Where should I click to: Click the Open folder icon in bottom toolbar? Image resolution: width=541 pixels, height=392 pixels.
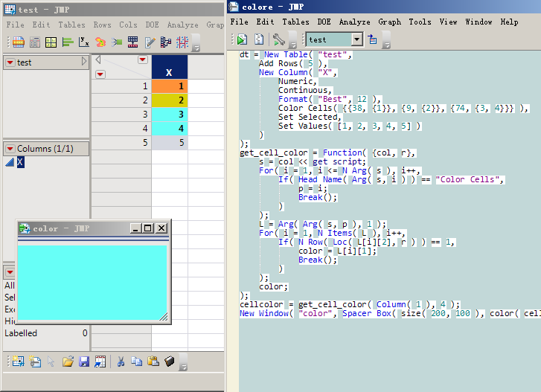tap(68, 362)
